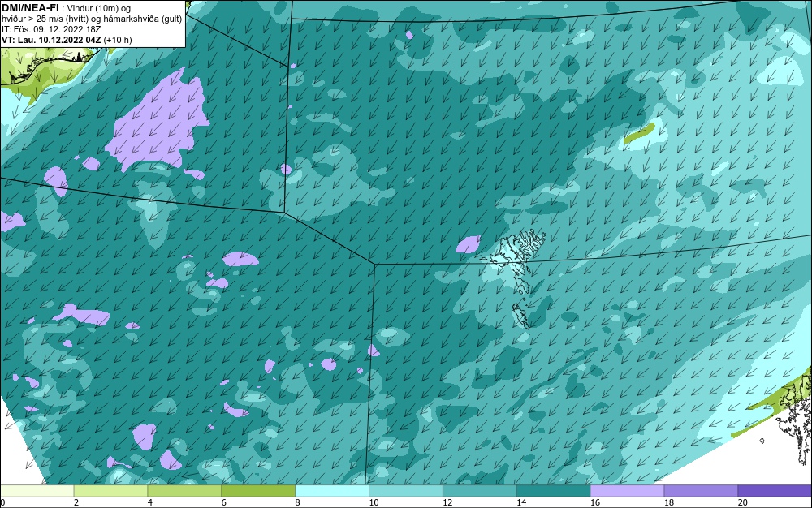Click the 6–8 m/s olive green legend swatch
The image size is (812, 508).
click(x=258, y=491)
